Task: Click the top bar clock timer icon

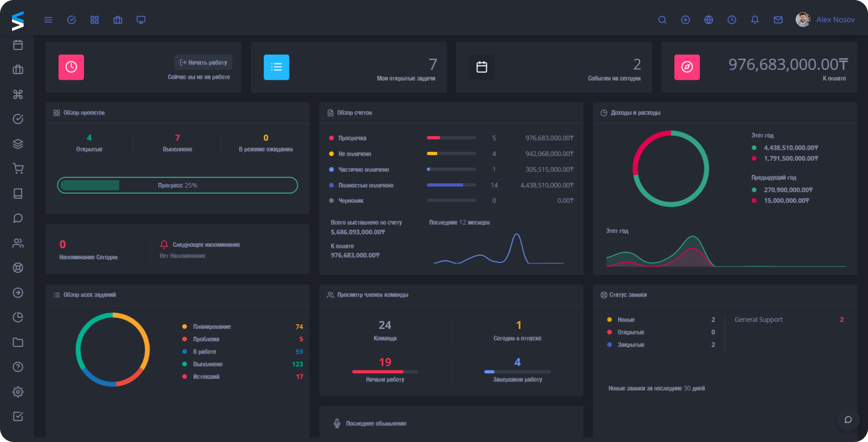Action: (732, 20)
